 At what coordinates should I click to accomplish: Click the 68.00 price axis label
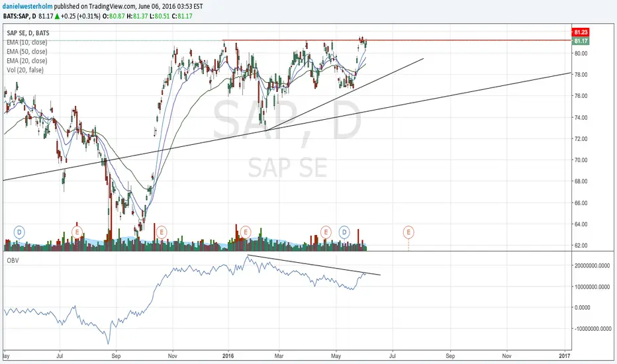point(581,181)
